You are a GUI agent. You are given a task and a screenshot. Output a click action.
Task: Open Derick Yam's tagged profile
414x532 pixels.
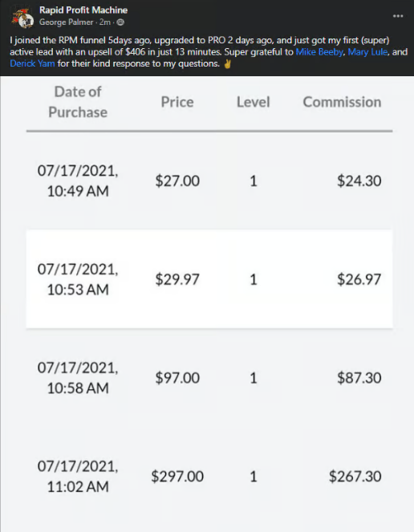click(x=32, y=63)
